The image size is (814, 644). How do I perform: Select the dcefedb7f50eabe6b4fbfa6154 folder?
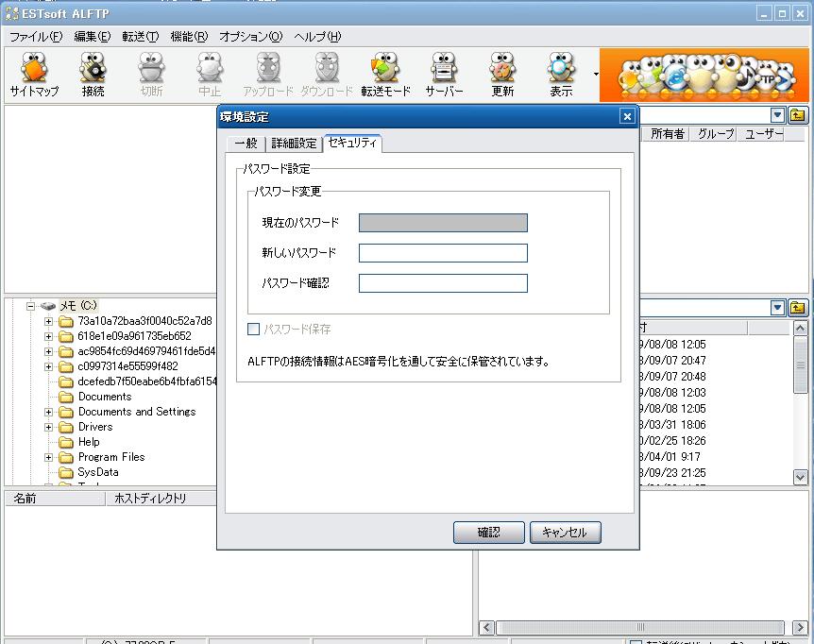147,381
